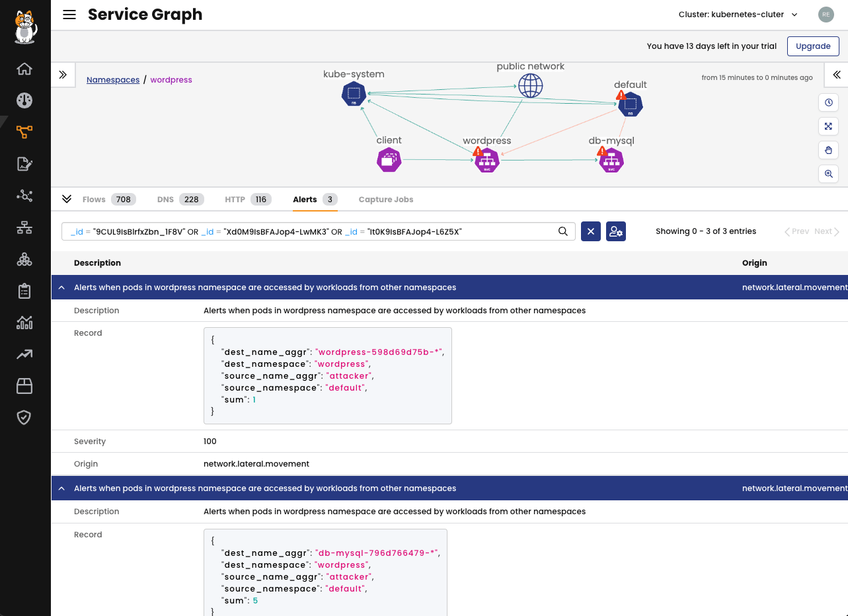The image size is (848, 616).
Task: Click the Home icon in the left sidebar
Action: point(24,68)
